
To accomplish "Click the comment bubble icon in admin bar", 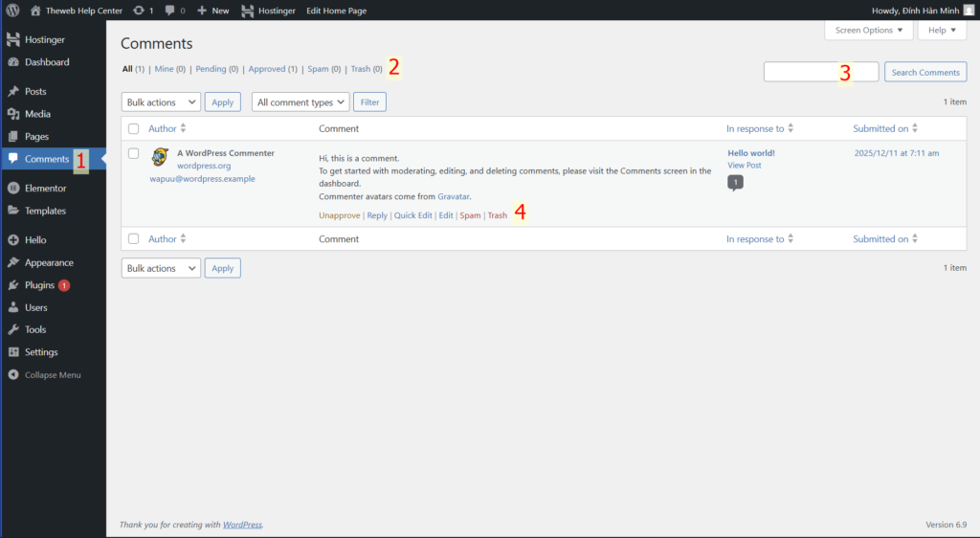I will [x=169, y=11].
